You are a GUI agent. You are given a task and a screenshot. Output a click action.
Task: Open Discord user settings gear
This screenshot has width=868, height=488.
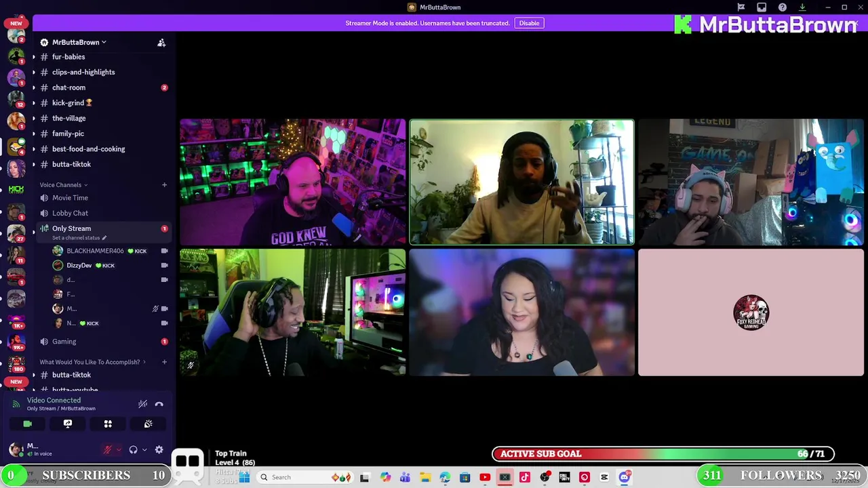pyautogui.click(x=159, y=449)
